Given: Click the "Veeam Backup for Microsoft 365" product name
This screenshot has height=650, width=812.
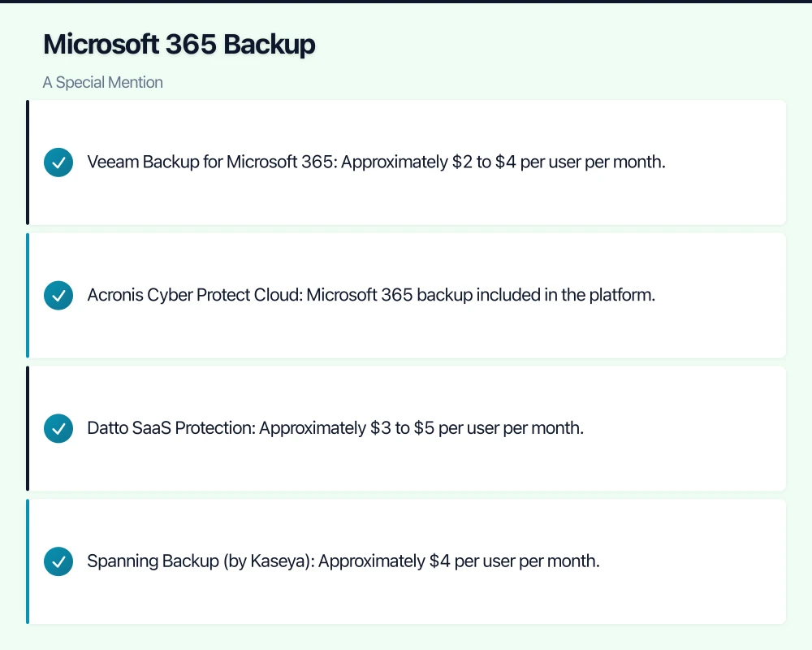Looking at the screenshot, I should (210, 162).
